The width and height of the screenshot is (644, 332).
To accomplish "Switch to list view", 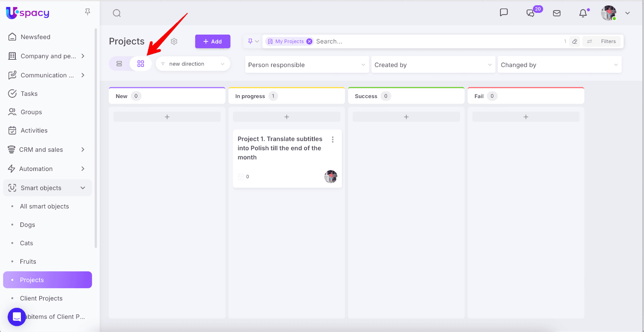I will pyautogui.click(x=119, y=64).
